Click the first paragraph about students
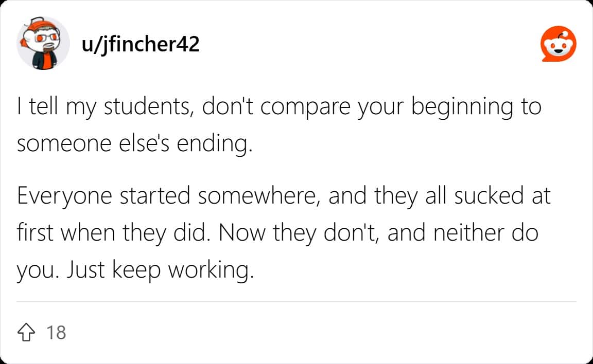 [279, 125]
